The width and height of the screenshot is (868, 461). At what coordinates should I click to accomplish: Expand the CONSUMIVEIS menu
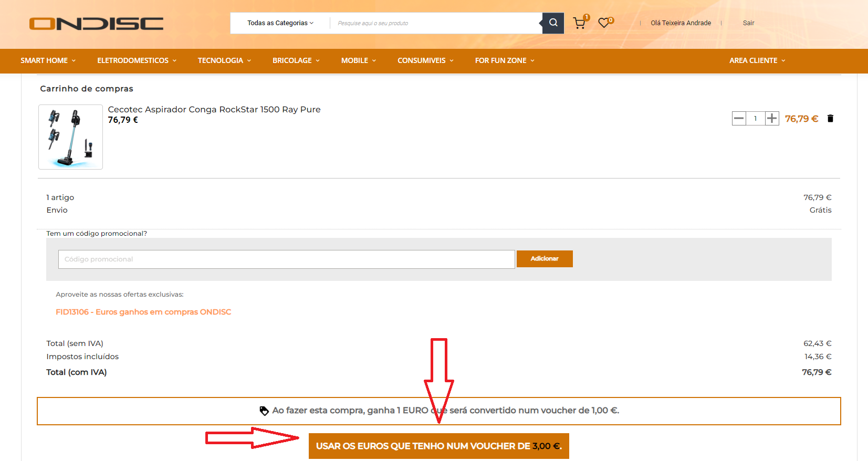click(425, 60)
